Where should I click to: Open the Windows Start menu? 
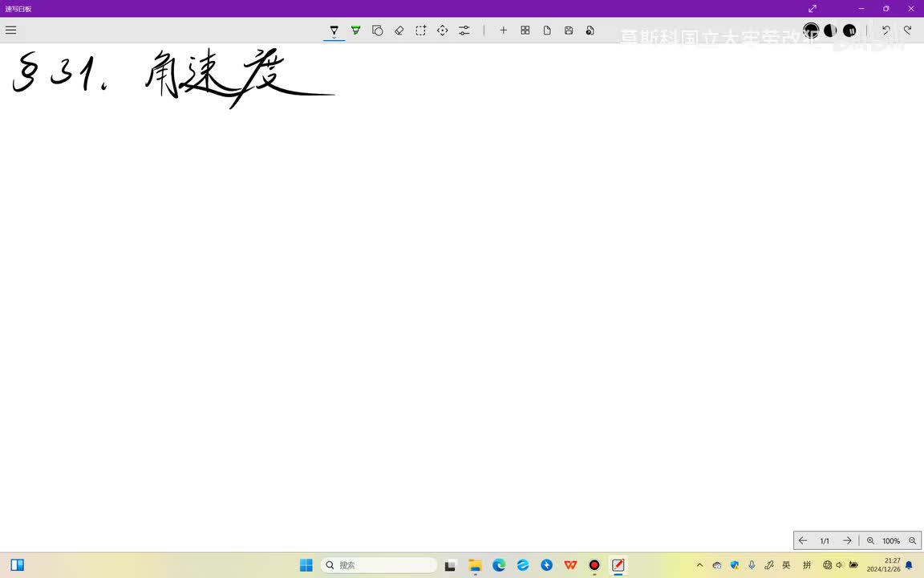(306, 565)
